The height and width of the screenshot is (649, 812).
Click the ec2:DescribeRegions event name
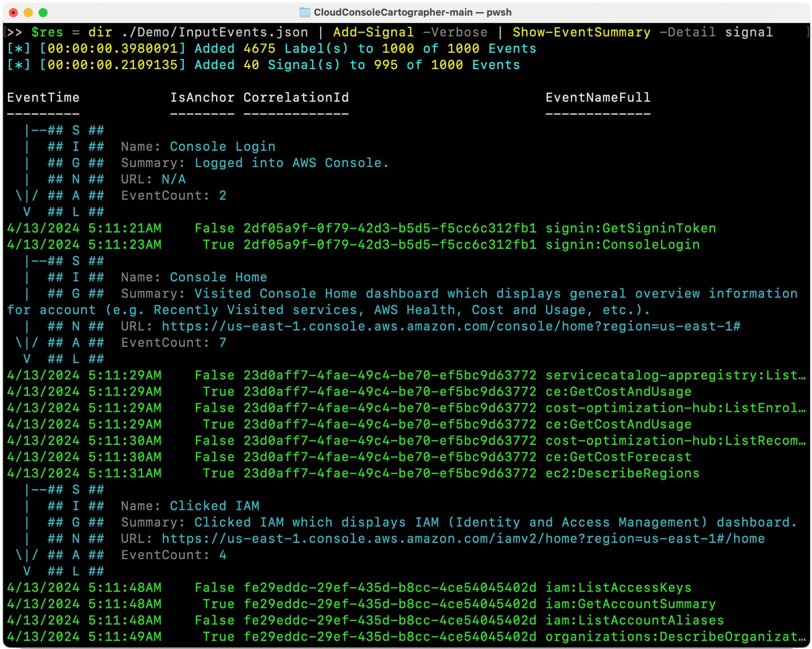(x=622, y=473)
